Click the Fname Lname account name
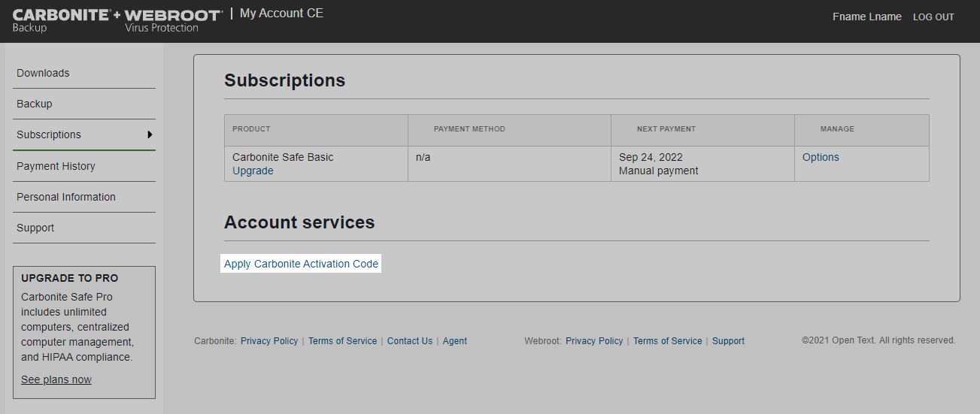The image size is (980, 414). [867, 17]
